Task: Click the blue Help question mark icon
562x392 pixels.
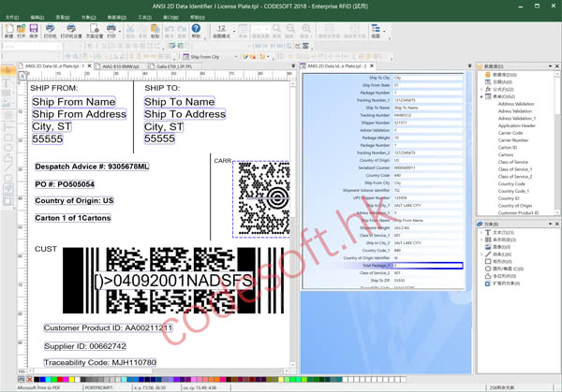Action: point(196,28)
